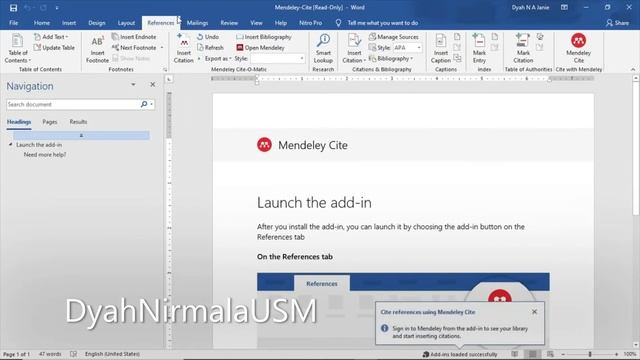
Task: Open the Navigation pane options arrow
Action: pyautogui.click(x=133, y=84)
